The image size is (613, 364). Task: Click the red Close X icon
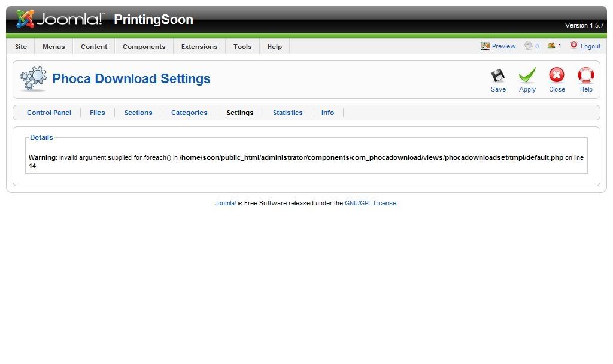coord(556,75)
